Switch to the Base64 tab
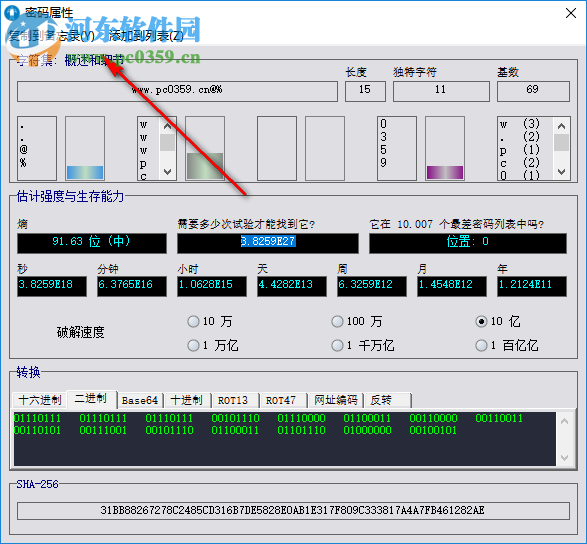The height and width of the screenshot is (544, 587). tap(140, 400)
